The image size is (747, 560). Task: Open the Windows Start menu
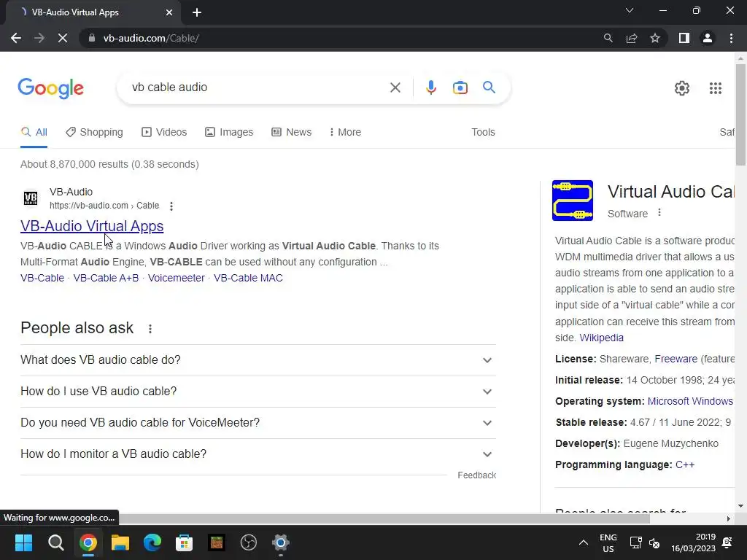23,542
